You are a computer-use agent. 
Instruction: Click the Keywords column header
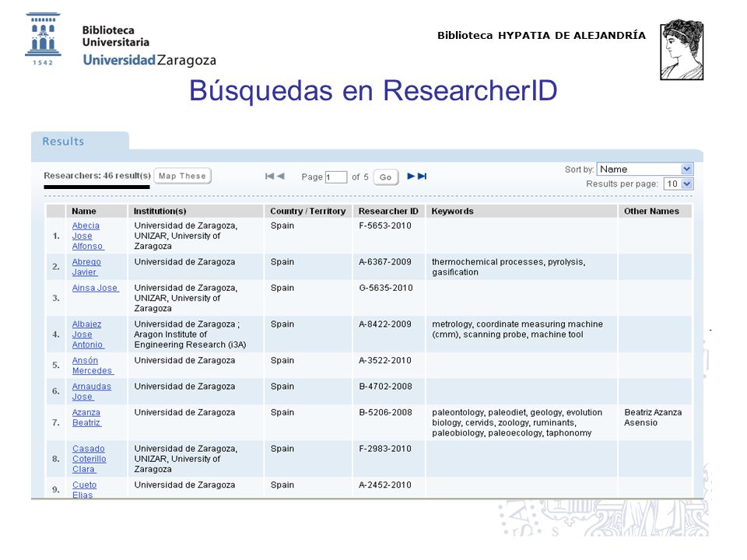coord(452,211)
